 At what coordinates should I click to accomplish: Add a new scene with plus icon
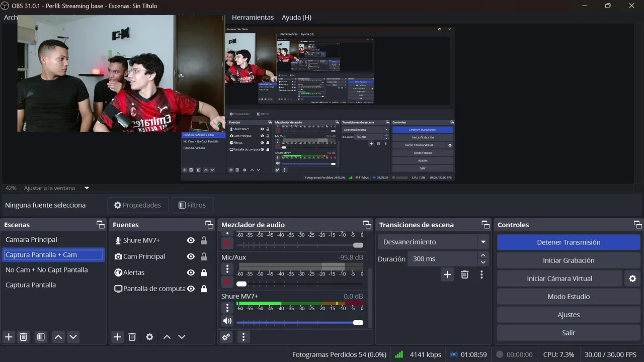click(x=9, y=337)
